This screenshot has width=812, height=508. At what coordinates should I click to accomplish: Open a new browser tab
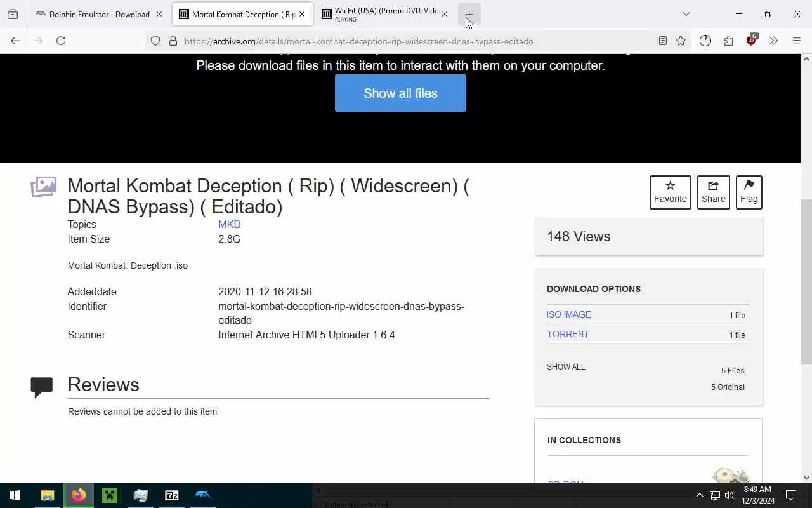[x=469, y=14]
